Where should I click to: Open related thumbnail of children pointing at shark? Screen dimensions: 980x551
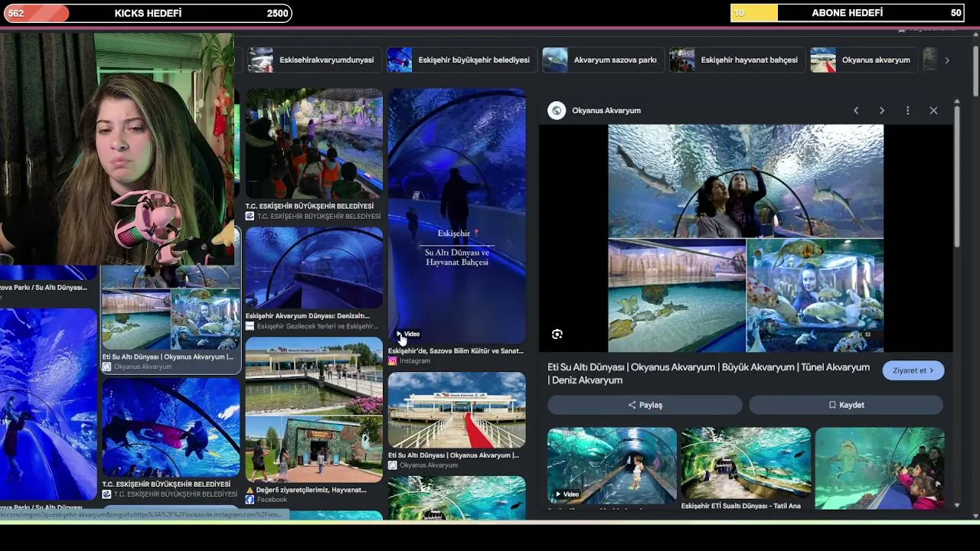(x=880, y=468)
